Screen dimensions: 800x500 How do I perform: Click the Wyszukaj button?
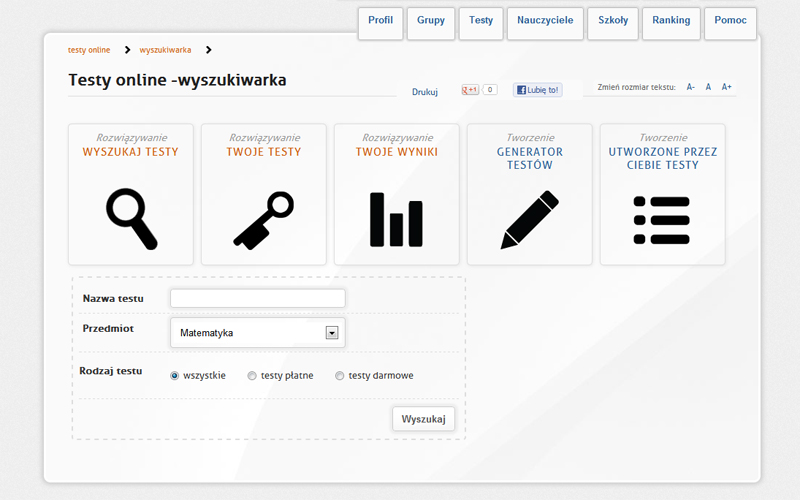point(423,419)
